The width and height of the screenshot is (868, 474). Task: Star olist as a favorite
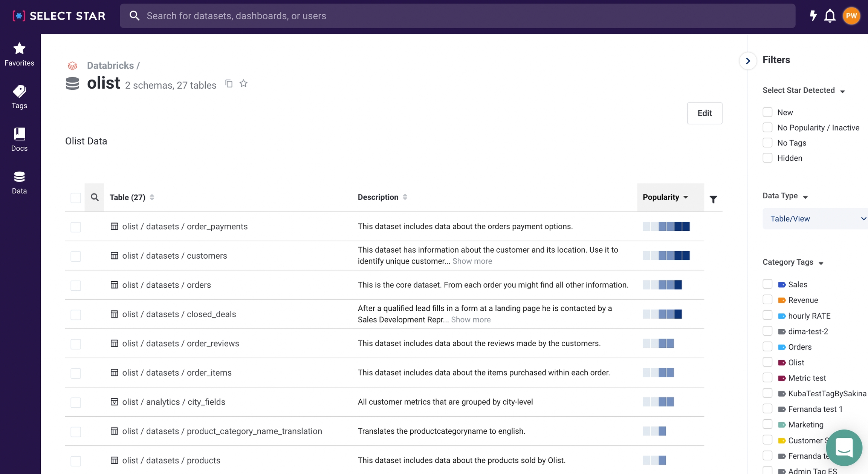[243, 83]
